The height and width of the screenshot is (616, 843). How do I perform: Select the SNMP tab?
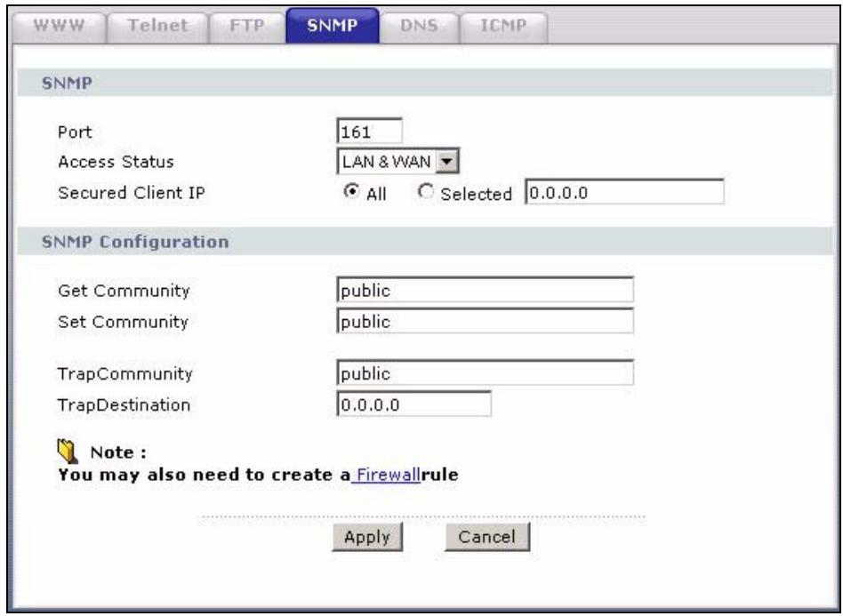pos(333,25)
